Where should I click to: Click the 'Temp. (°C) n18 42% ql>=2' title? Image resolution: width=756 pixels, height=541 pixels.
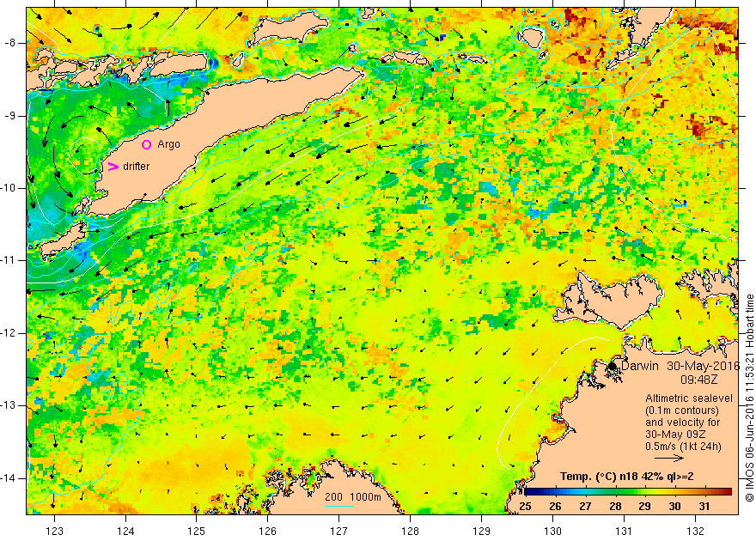(x=627, y=477)
